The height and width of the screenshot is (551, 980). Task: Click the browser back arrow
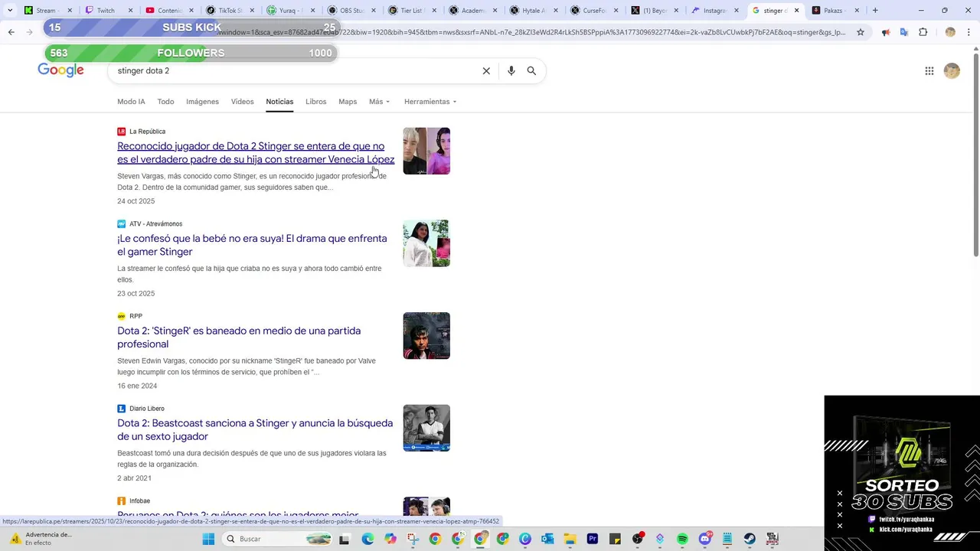[x=11, y=32]
